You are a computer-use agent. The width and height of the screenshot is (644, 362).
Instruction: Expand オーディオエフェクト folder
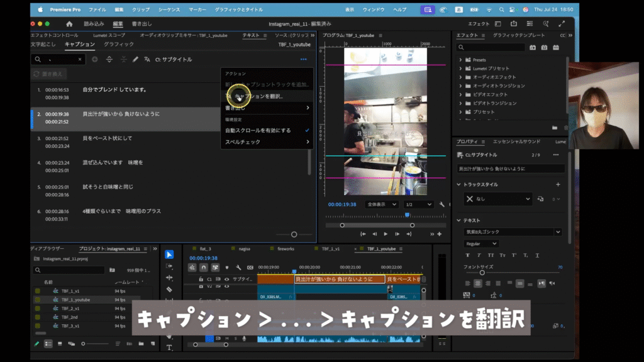point(460,77)
